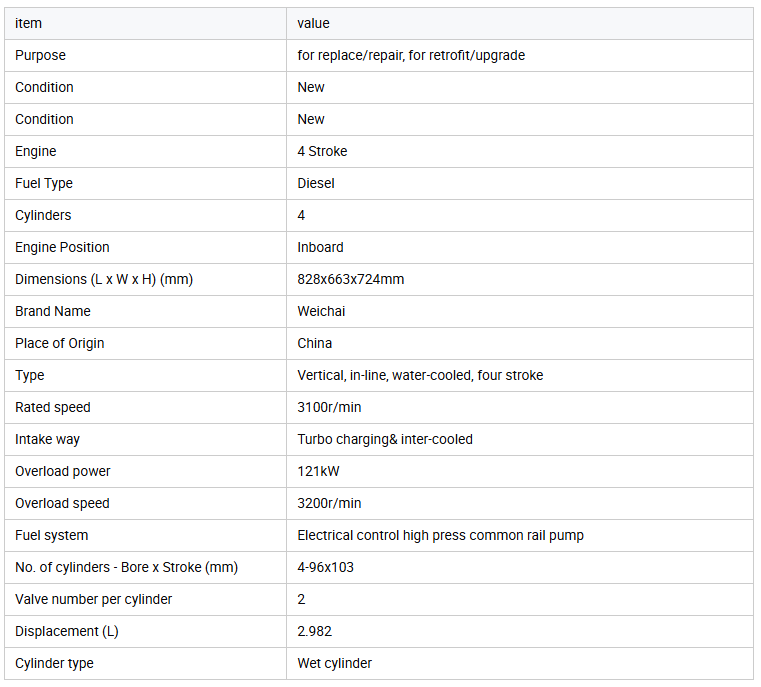Click the 'Diesel' value cell
This screenshot has height=687, width=761.
(316, 183)
